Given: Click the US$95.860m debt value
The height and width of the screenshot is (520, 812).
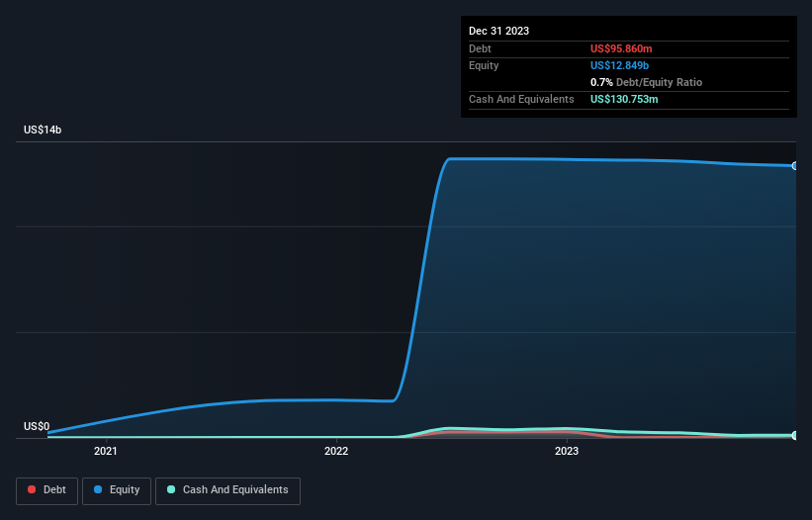Looking at the screenshot, I should coord(621,48).
